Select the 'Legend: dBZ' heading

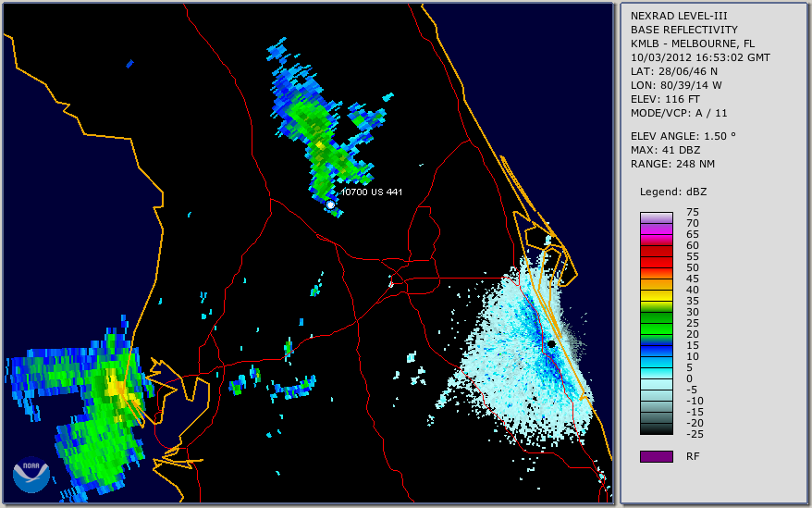673,192
